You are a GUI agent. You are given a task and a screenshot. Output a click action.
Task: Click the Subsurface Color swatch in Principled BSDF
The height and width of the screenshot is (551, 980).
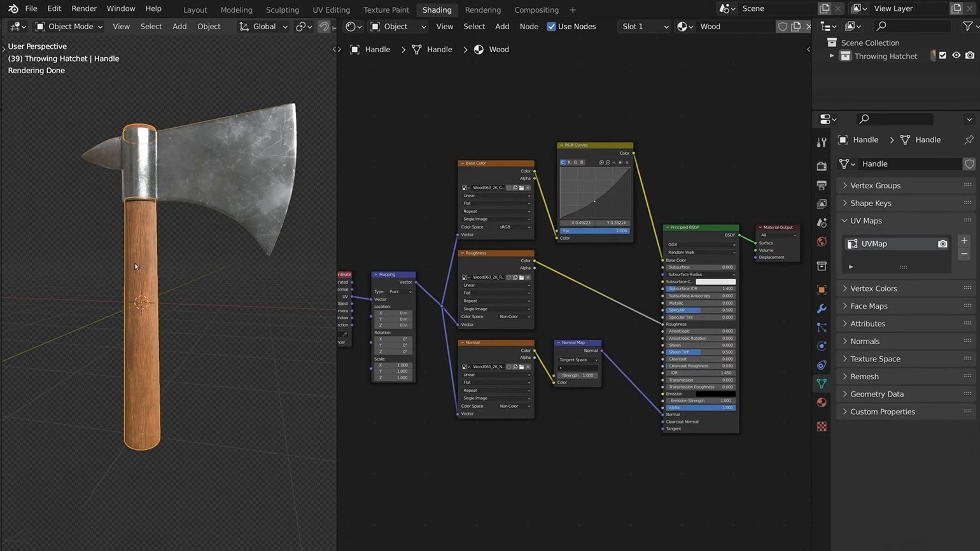click(x=715, y=282)
